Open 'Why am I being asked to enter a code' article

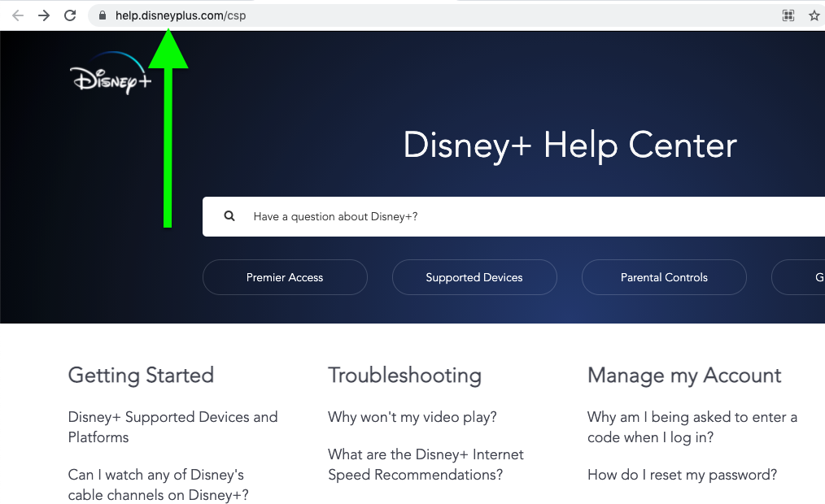point(692,427)
